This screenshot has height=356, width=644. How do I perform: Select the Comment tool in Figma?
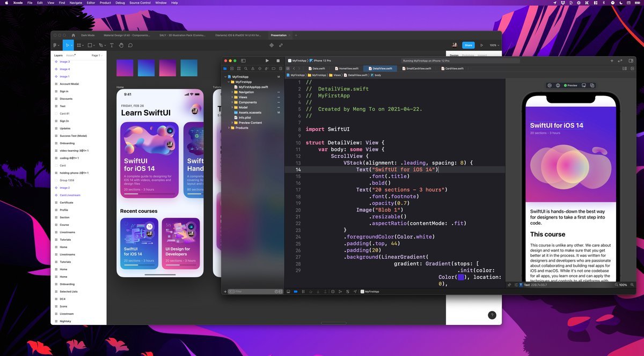130,46
